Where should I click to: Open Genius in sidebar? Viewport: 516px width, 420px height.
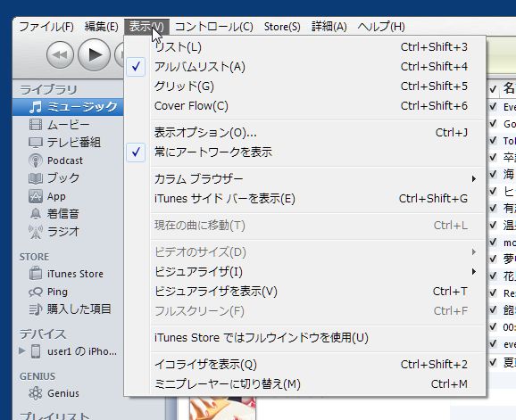pyautogui.click(x=68, y=393)
